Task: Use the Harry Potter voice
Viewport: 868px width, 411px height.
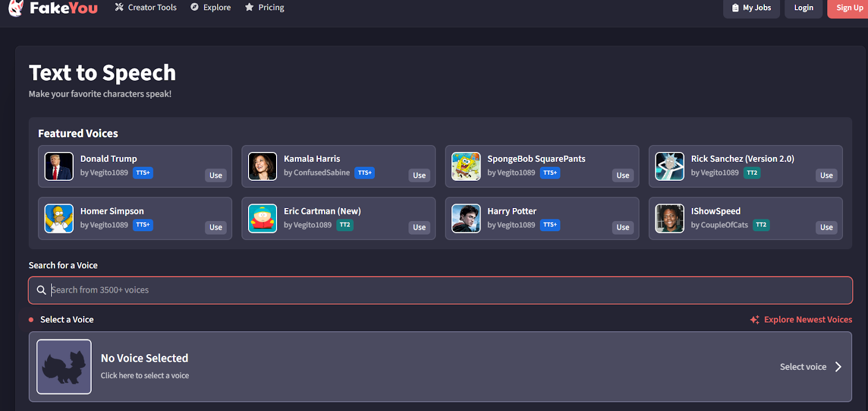Action: click(623, 227)
